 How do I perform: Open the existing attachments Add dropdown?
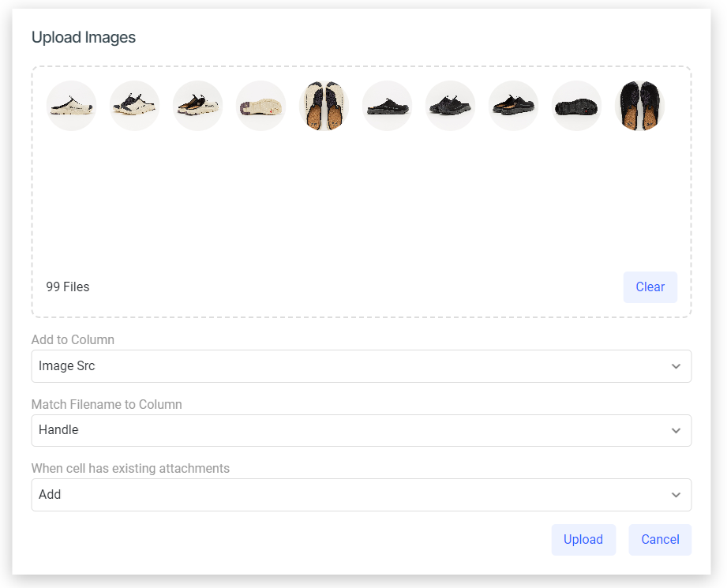coord(362,495)
